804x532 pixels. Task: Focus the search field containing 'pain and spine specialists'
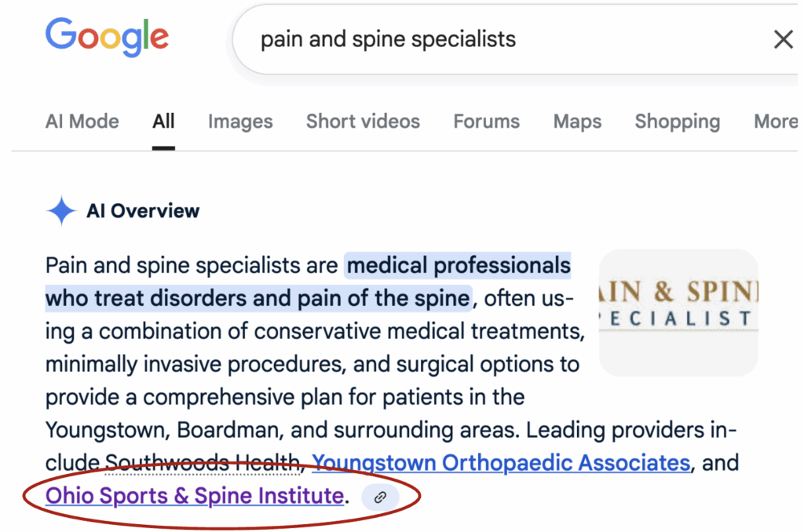coord(471,39)
